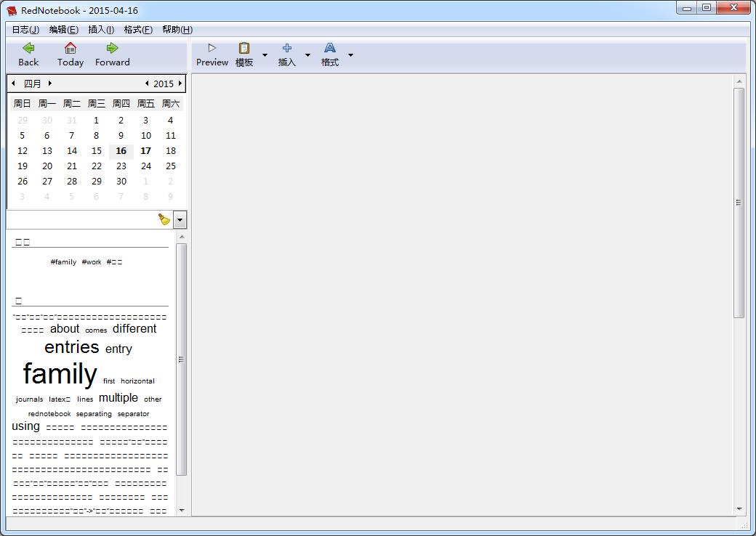The width and height of the screenshot is (756, 536).
Task: Expand the 格式 toolbar dropdown arrow
Action: tap(350, 55)
